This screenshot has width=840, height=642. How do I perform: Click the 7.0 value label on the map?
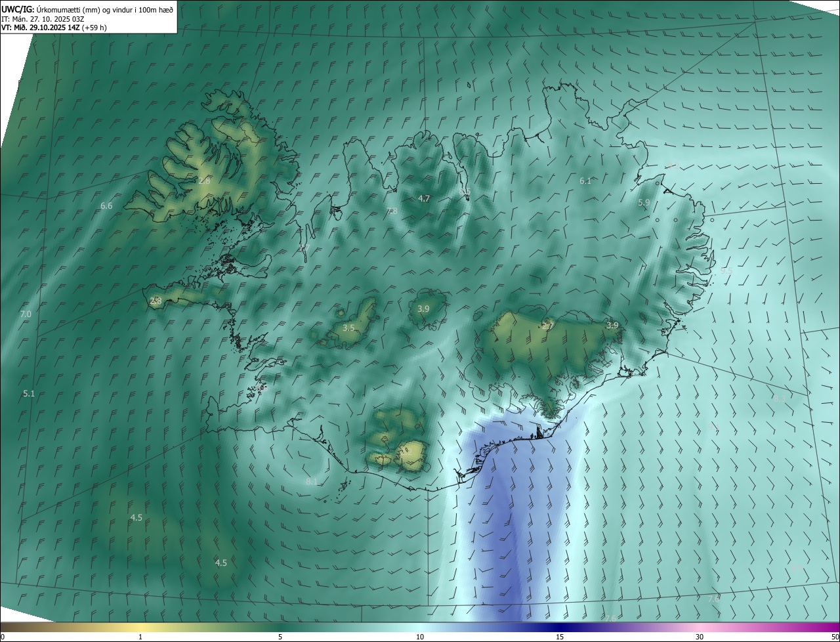click(x=26, y=314)
